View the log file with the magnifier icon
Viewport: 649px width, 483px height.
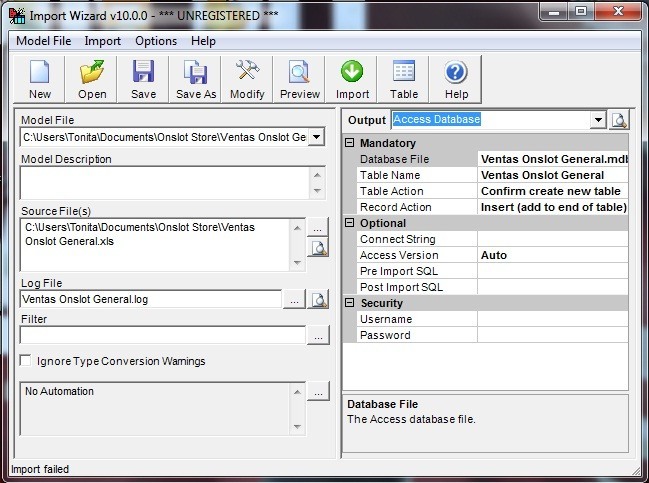(318, 299)
